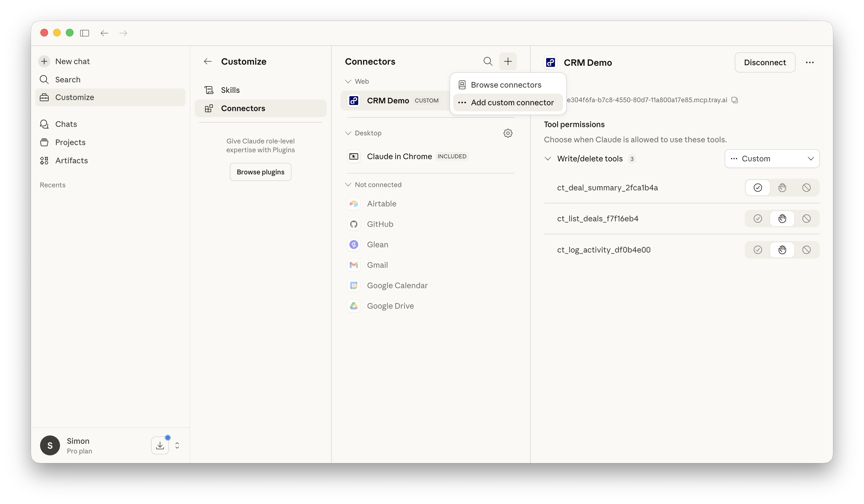Collapse the Write/delete tools section
The image size is (864, 504).
click(548, 159)
